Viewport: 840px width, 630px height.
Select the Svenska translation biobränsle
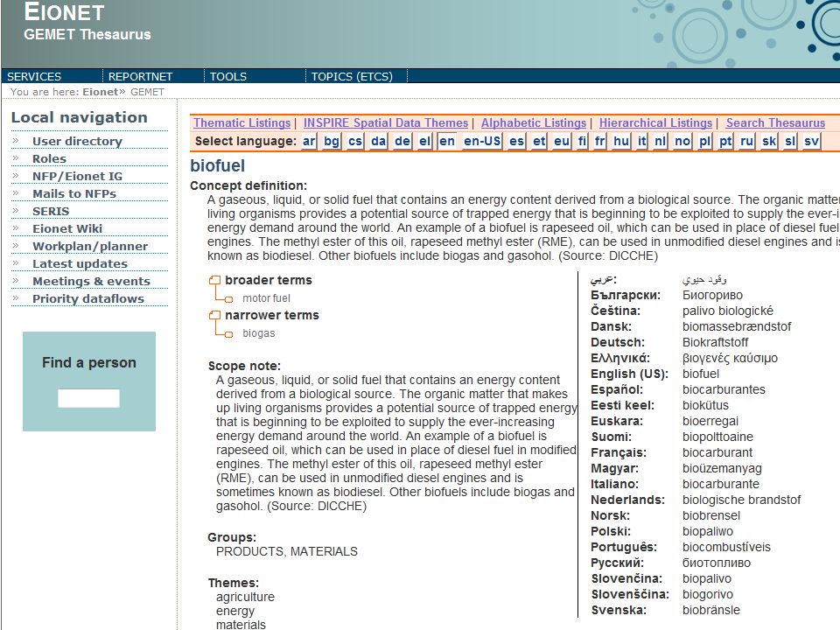coord(710,610)
